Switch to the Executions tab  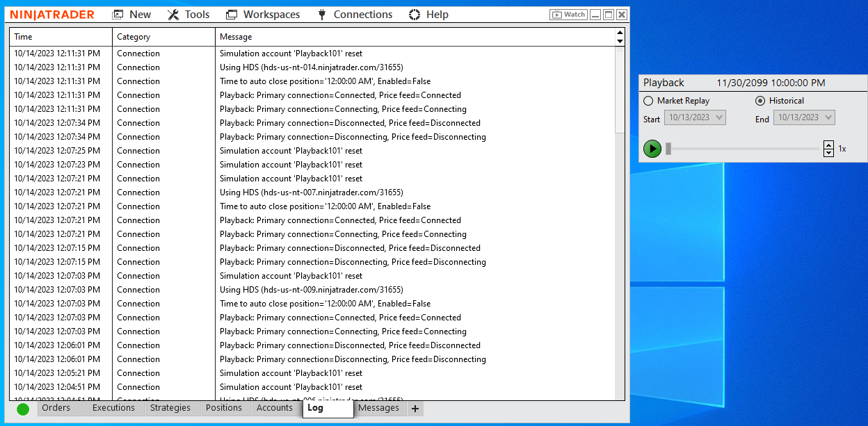tap(113, 408)
